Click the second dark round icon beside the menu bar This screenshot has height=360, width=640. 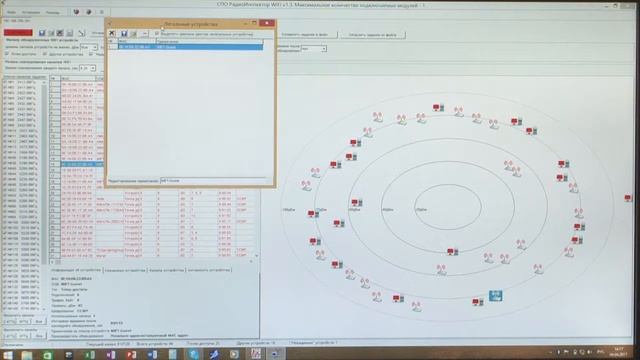click(x=88, y=12)
